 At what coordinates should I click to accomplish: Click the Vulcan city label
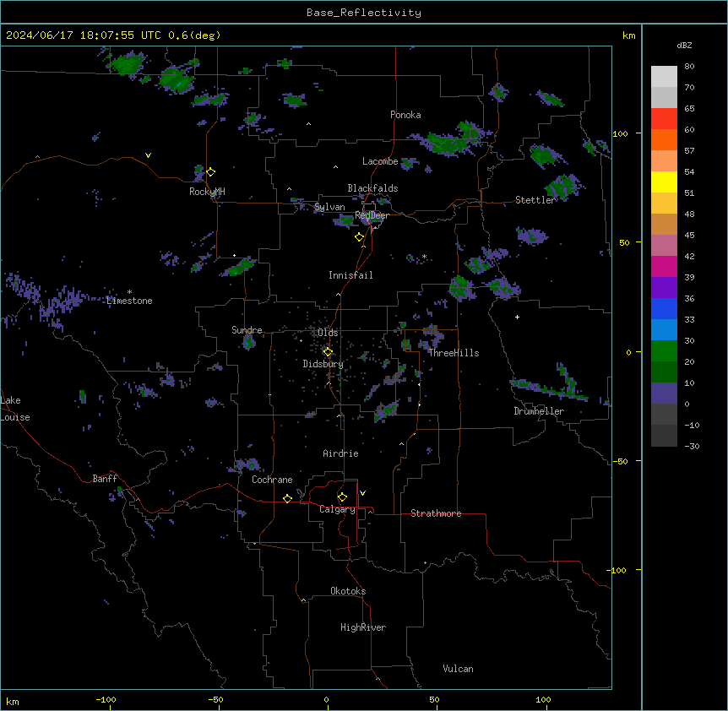(x=459, y=669)
